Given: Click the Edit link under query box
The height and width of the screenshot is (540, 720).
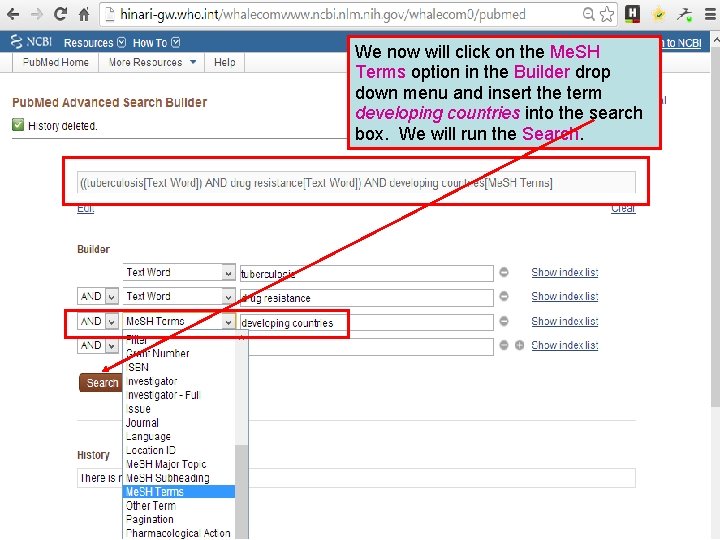Looking at the screenshot, I should (85, 208).
